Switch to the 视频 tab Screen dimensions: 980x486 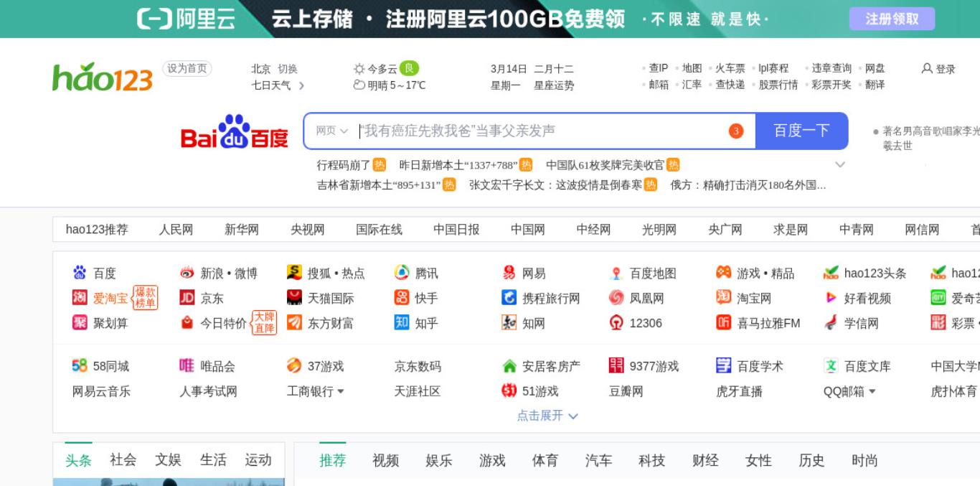385,460
